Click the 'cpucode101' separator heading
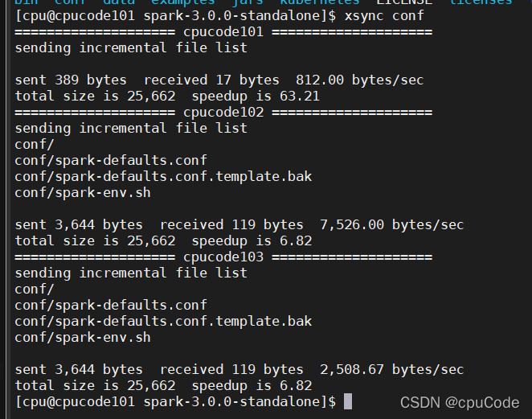532x419 pixels. point(223,32)
